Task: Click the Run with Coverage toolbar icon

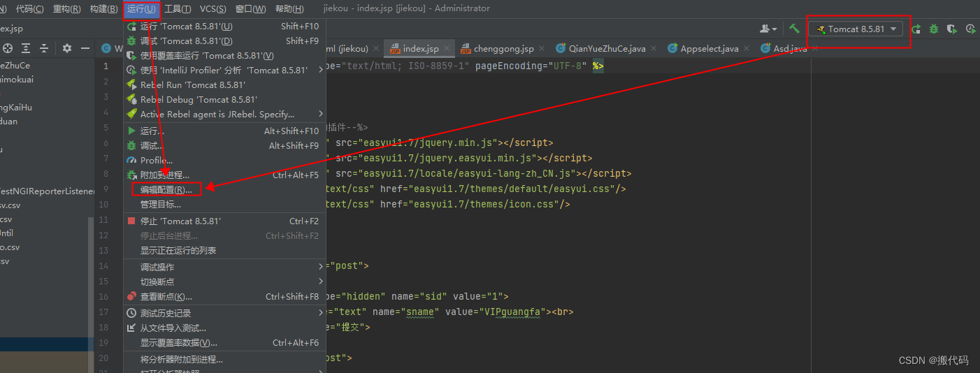Action: (x=951, y=29)
